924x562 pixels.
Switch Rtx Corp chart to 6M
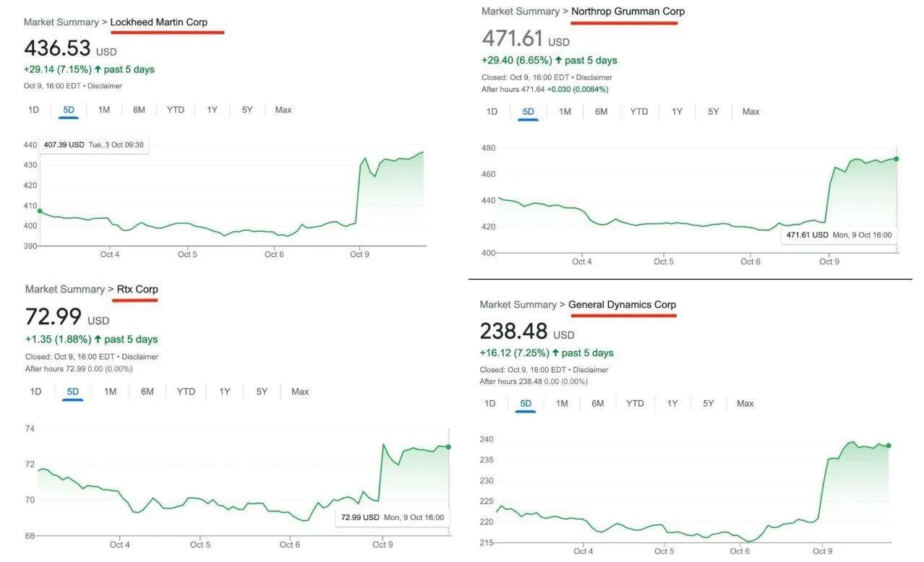[147, 392]
